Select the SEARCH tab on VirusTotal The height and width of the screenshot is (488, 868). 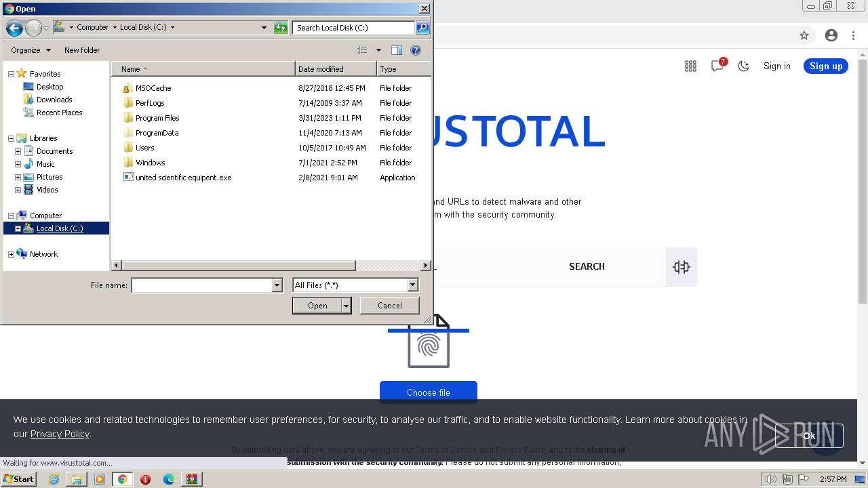point(587,266)
